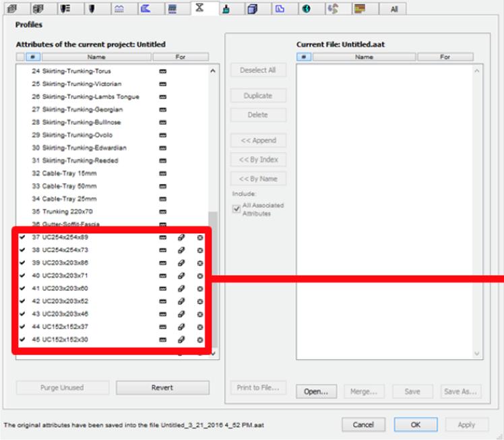
Task: Click the beam icon on row UC203x203x46
Action: click(181, 314)
